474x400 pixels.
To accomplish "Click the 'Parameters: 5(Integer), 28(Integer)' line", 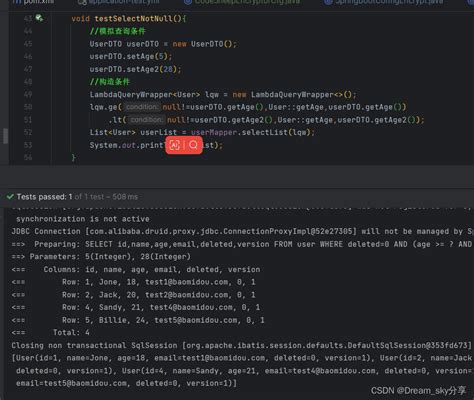I will click(101, 257).
